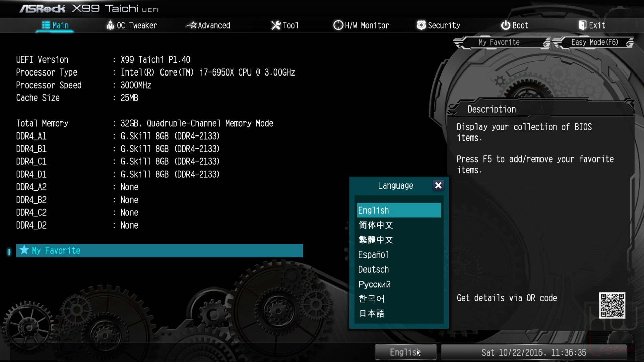644x362 pixels.
Task: Select the My Favorite row in Main list
Action: (x=159, y=250)
